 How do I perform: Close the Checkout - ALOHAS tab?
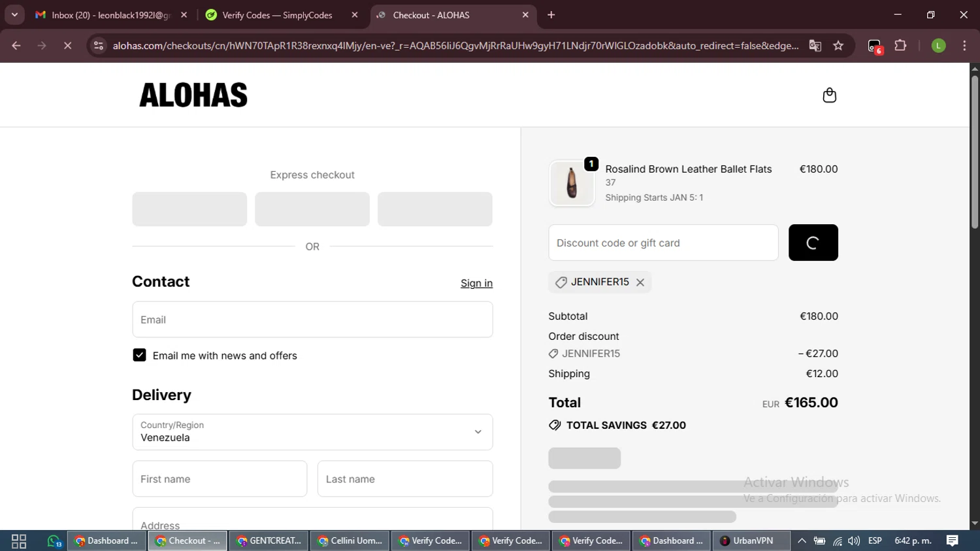(525, 15)
